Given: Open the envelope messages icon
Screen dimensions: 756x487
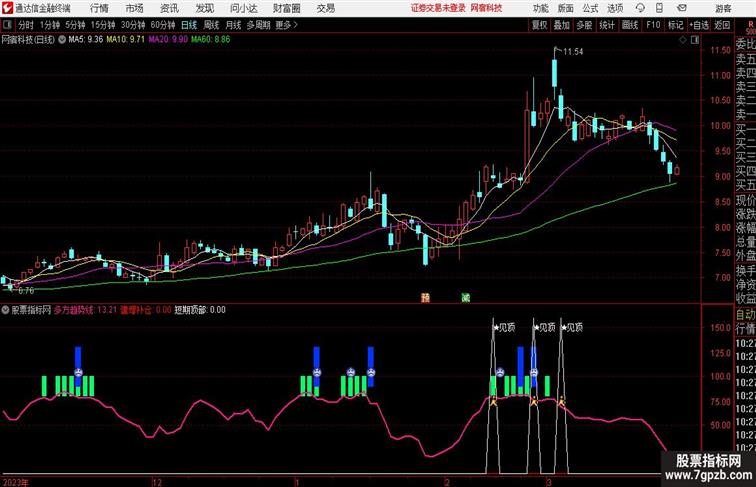Looking at the screenshot, I should coord(682,8).
